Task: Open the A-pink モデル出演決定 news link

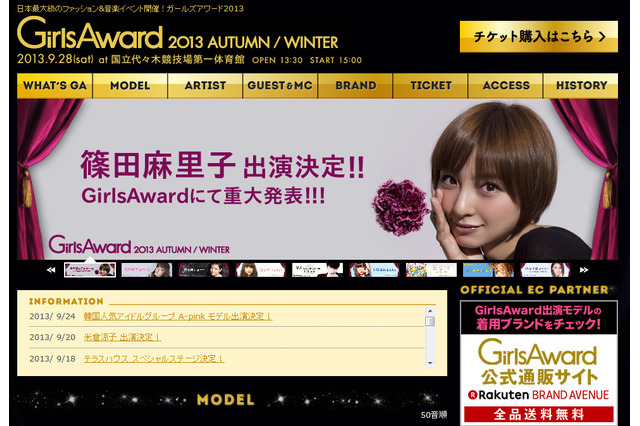Action: pyautogui.click(x=178, y=316)
